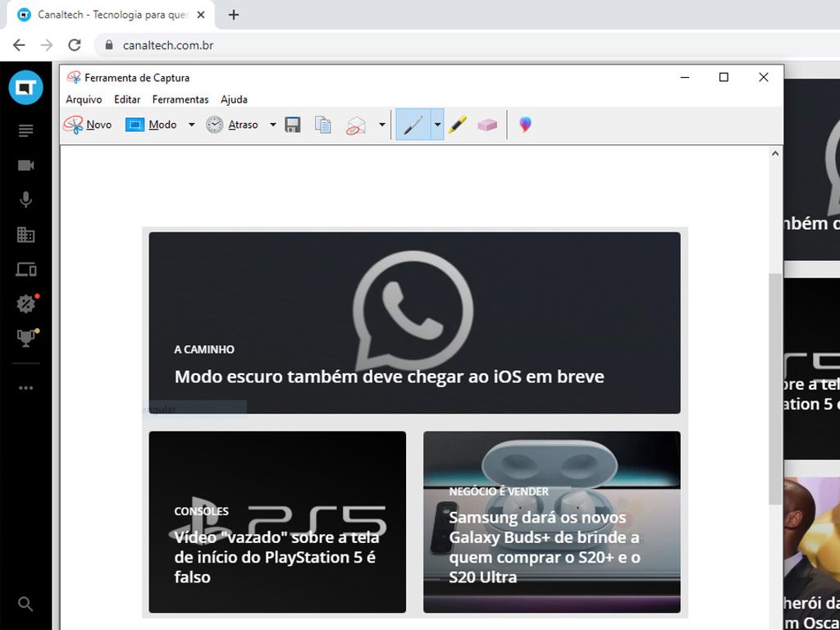Click headline 'Modo escuro também deve chegar'

point(389,377)
